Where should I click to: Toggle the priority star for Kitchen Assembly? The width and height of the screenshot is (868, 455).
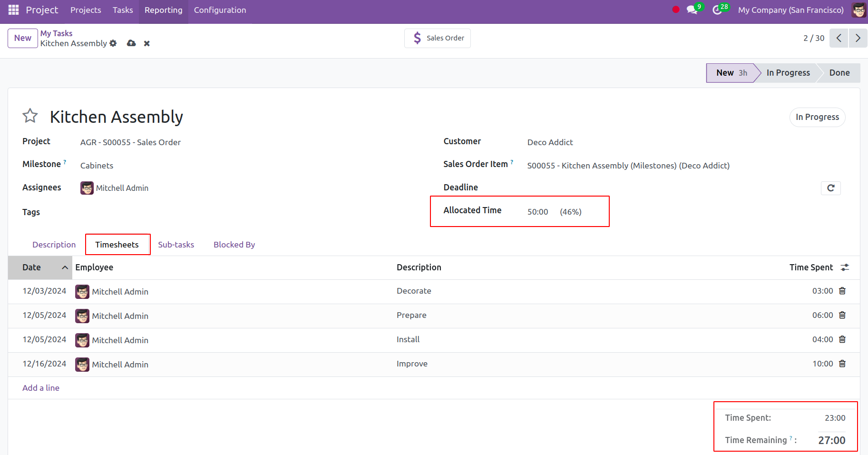30,116
